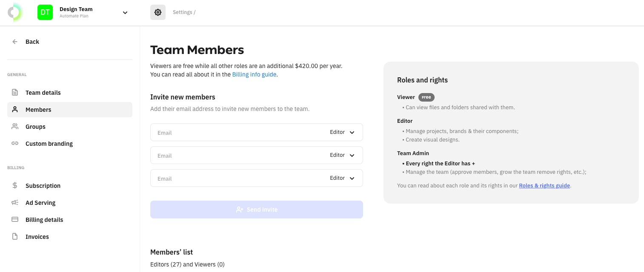Click the Ad Serving megaphone icon

point(15,203)
